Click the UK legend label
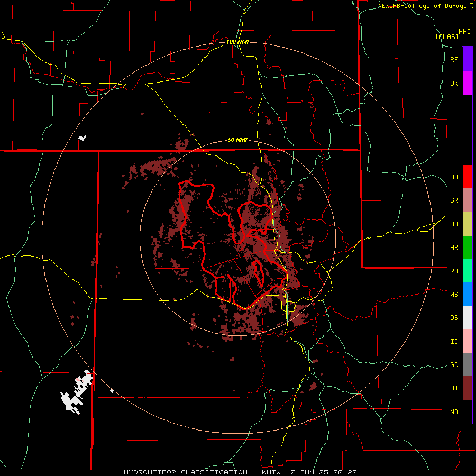Image resolution: width=476 pixels, height=476 pixels. click(x=454, y=83)
